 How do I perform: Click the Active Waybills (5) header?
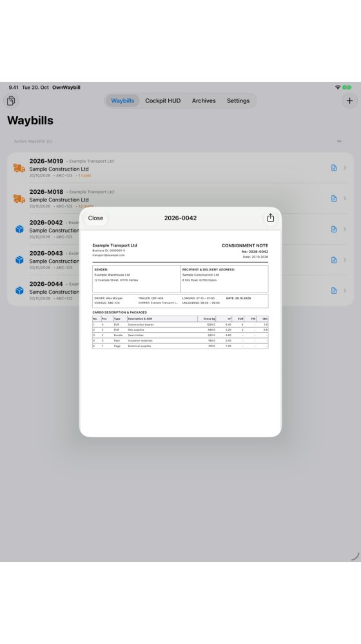[x=33, y=141]
